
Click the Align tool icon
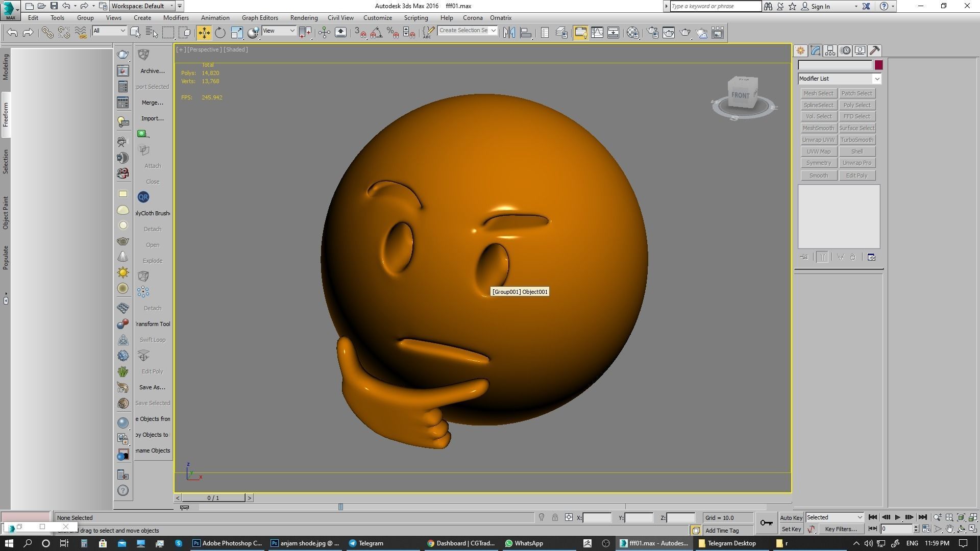(526, 33)
